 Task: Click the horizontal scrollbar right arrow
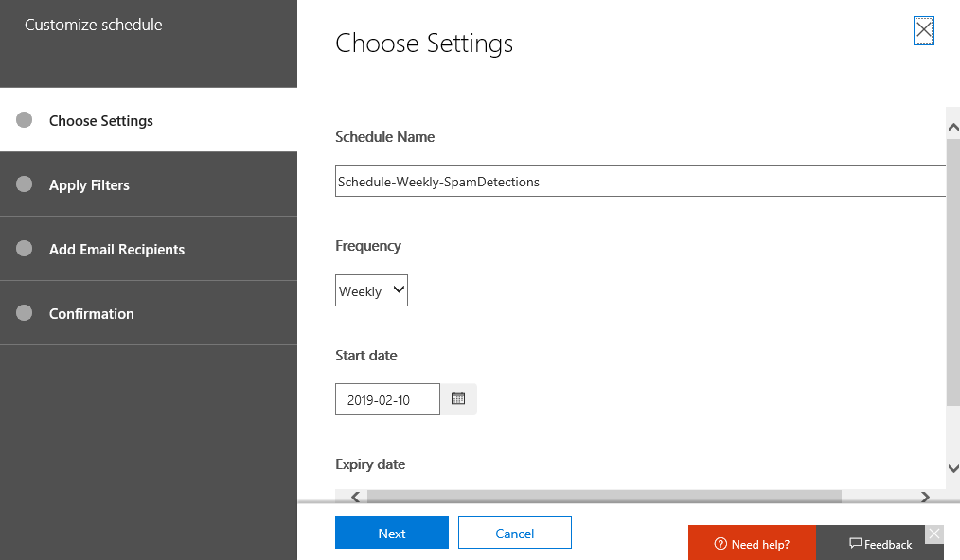pyautogui.click(x=925, y=497)
